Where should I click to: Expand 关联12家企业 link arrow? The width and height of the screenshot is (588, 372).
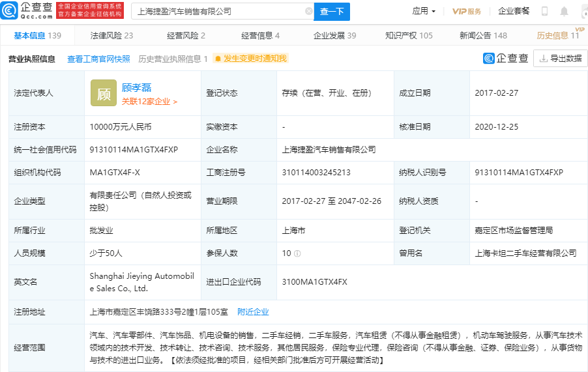click(x=175, y=102)
